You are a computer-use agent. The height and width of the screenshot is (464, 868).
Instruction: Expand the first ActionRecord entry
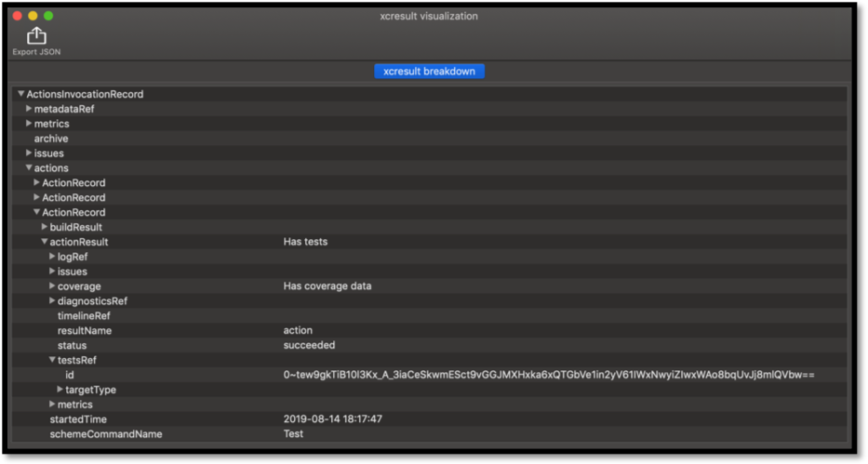tap(36, 183)
